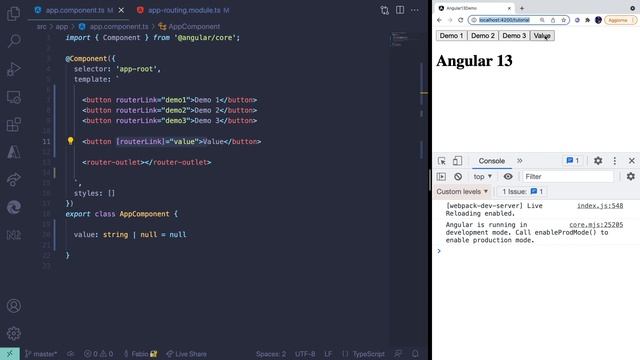This screenshot has height=360, width=640.
Task: Click the feedback icon in status bar
Action: click(398, 353)
